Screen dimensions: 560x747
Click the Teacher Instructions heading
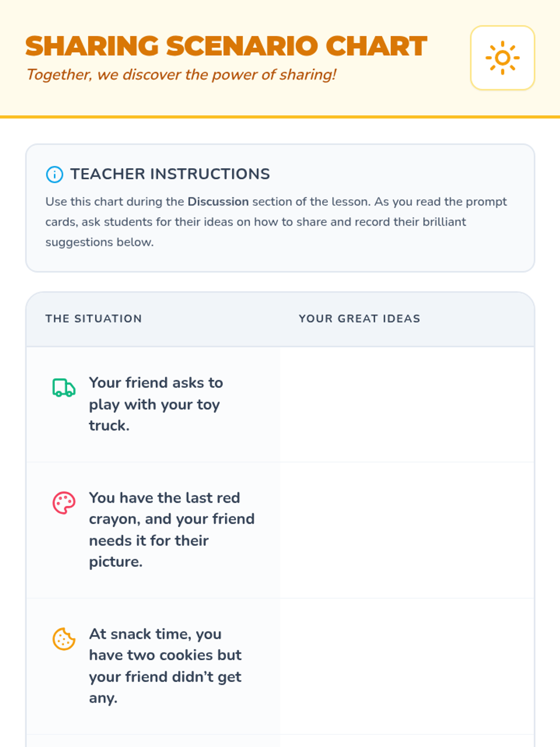tap(170, 174)
